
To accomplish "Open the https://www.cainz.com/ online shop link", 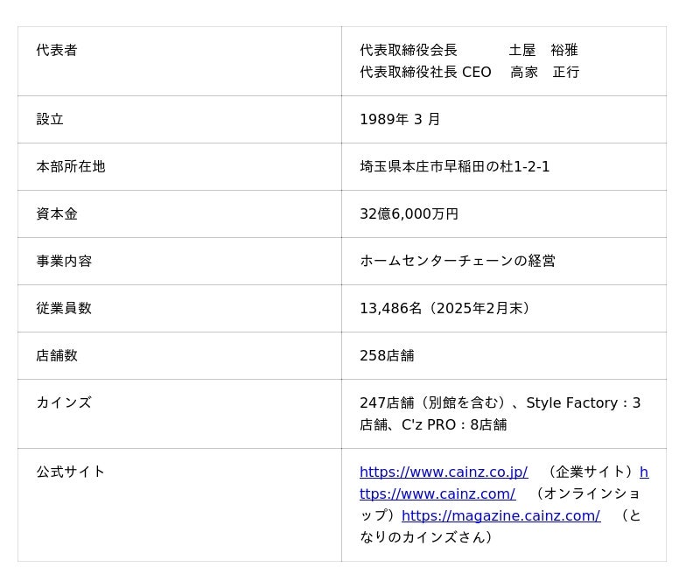I will pos(437,493).
